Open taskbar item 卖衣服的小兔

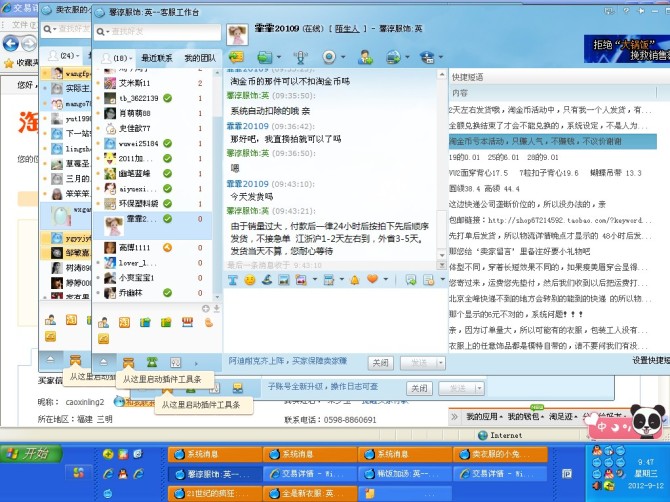[x=500, y=454]
